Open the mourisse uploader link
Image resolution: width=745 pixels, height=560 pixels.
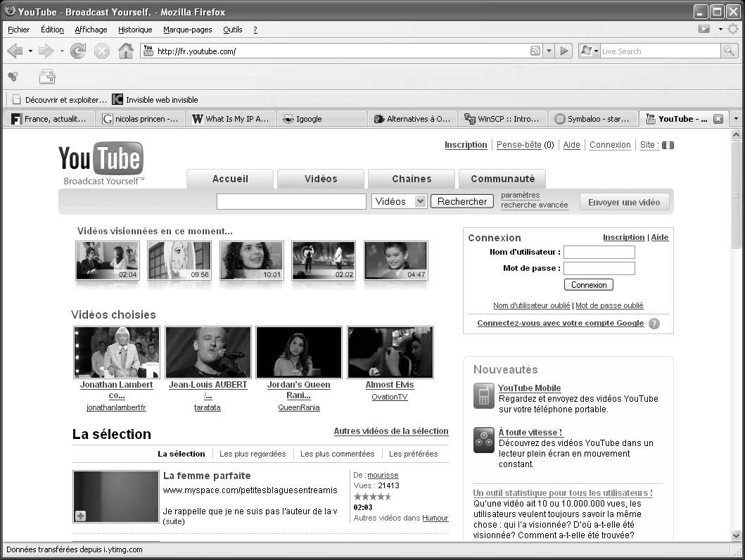pos(383,475)
